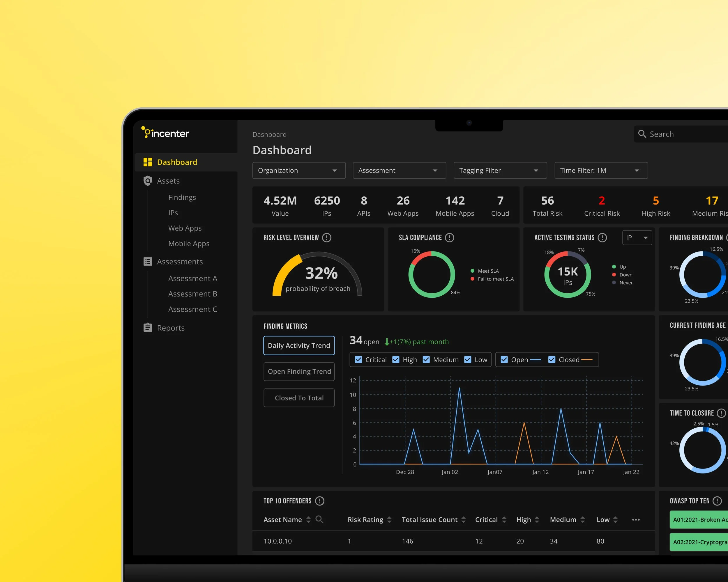The height and width of the screenshot is (582, 728).
Task: Select Findings under Assets
Action: coord(182,197)
